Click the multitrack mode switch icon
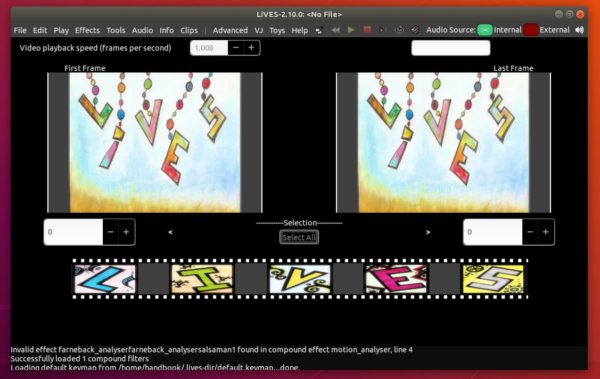600x379 pixels. coord(319,30)
